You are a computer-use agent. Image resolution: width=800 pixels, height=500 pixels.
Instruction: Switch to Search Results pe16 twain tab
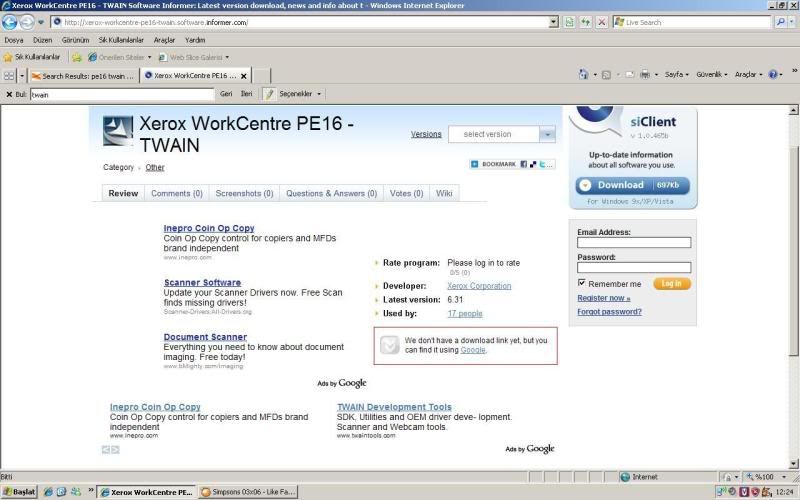click(84, 76)
